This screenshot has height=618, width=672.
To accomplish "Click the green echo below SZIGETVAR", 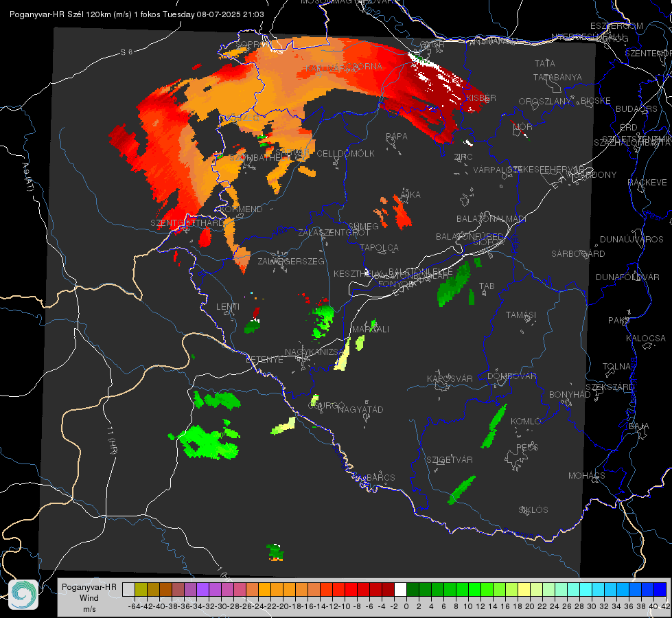I will [x=461, y=490].
